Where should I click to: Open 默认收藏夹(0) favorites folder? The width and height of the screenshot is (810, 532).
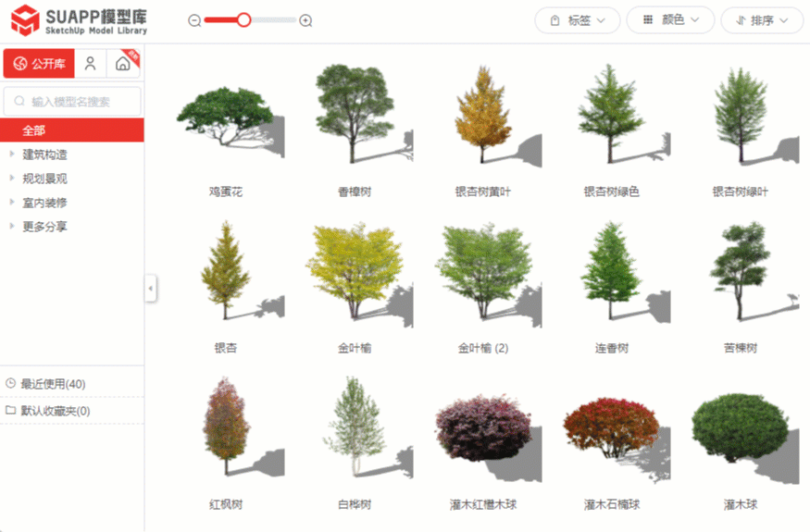55,411
